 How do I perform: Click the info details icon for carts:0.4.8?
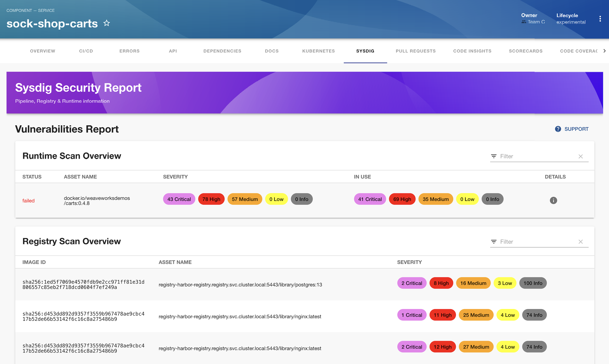pyautogui.click(x=553, y=200)
